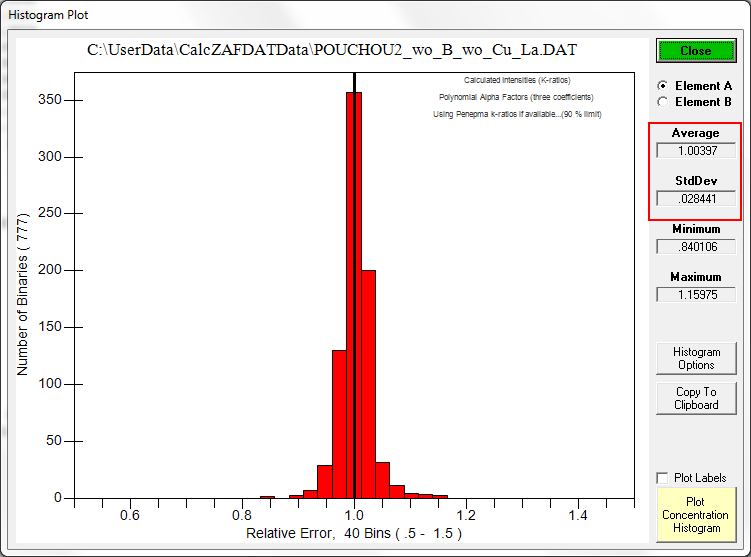
Task: Click the Average value field
Action: click(696, 150)
